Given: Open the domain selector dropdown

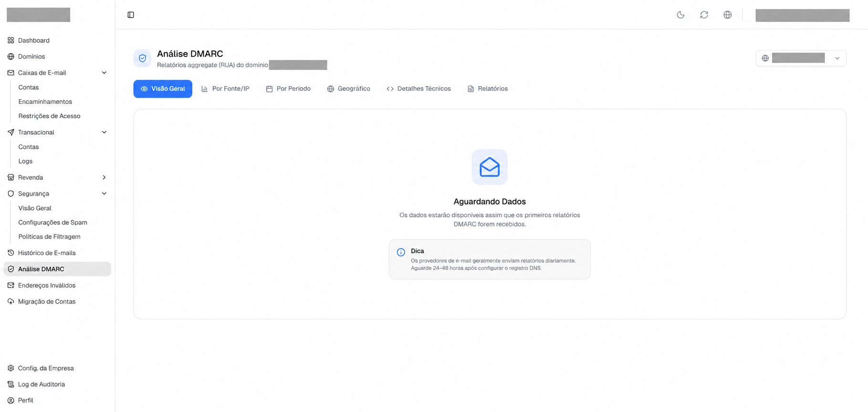Looking at the screenshot, I should [x=801, y=58].
